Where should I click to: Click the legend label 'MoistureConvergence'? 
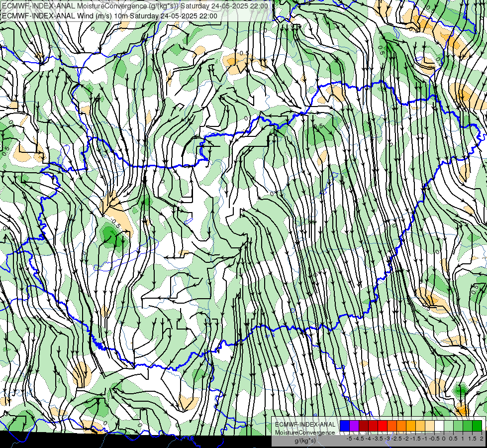(305, 433)
